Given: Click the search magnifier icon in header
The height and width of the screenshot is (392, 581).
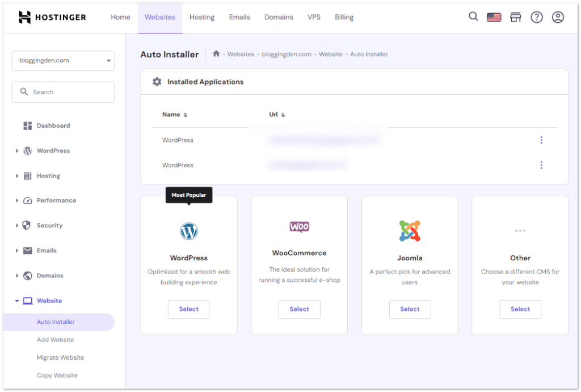Looking at the screenshot, I should click(473, 16).
